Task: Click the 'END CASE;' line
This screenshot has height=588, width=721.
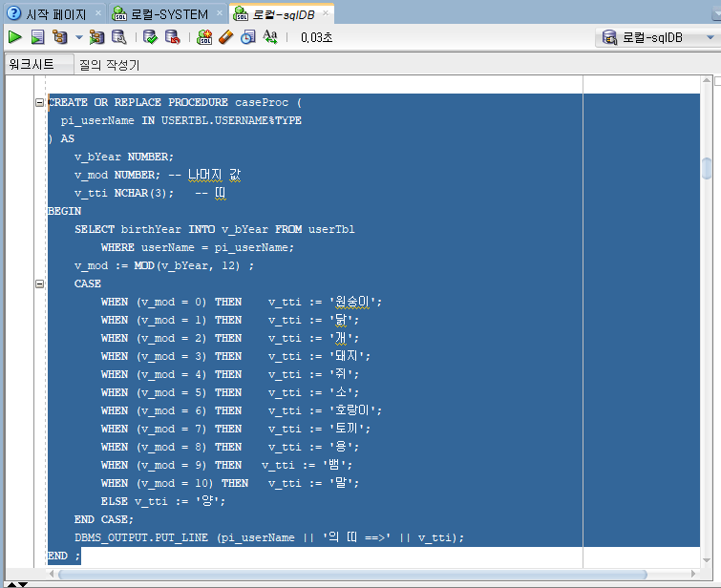Action: tap(104, 519)
